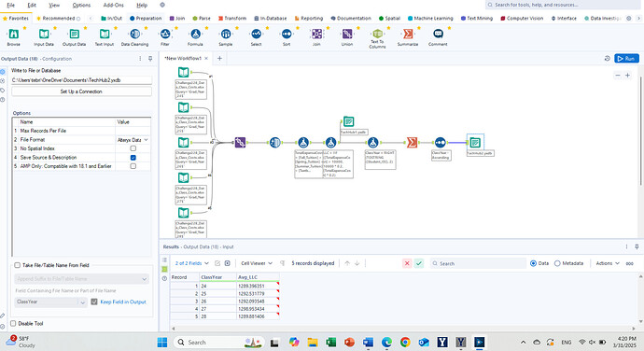
Task: Select the Metadata radio button in Results
Action: (x=557, y=263)
